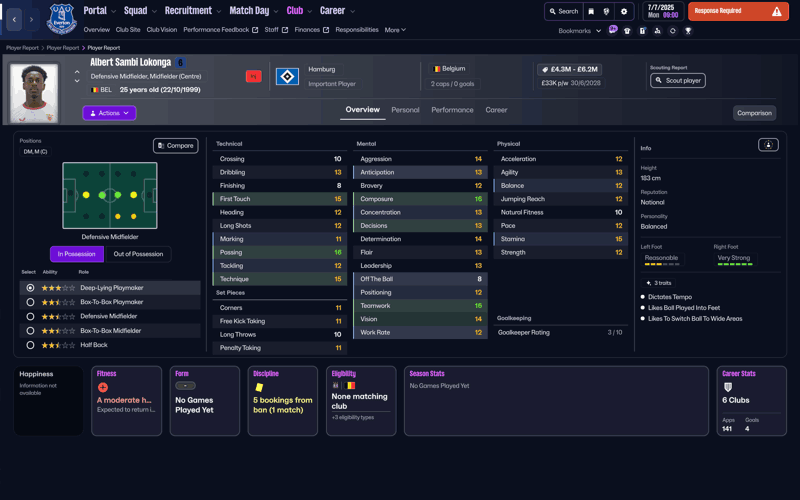Click the player portrait photo
Viewport: 800px width, 500px height.
coord(34,93)
